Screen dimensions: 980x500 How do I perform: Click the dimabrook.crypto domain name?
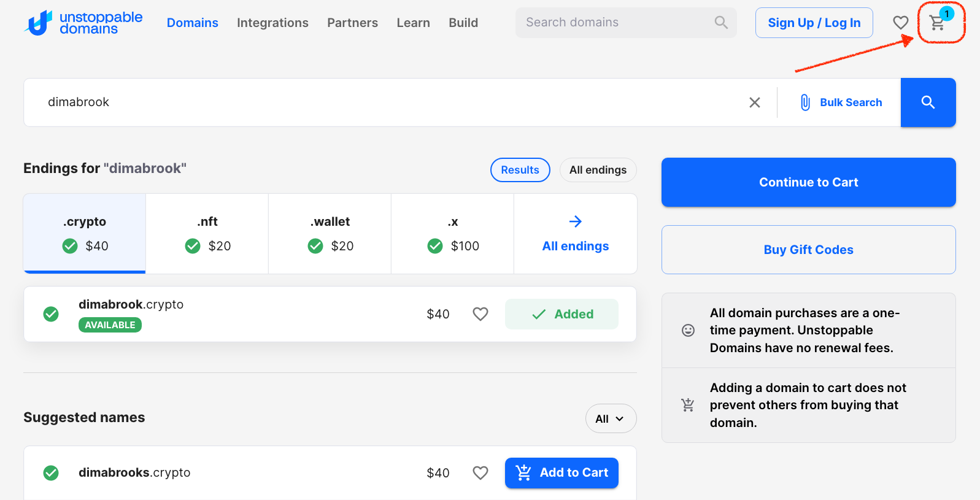[131, 304]
